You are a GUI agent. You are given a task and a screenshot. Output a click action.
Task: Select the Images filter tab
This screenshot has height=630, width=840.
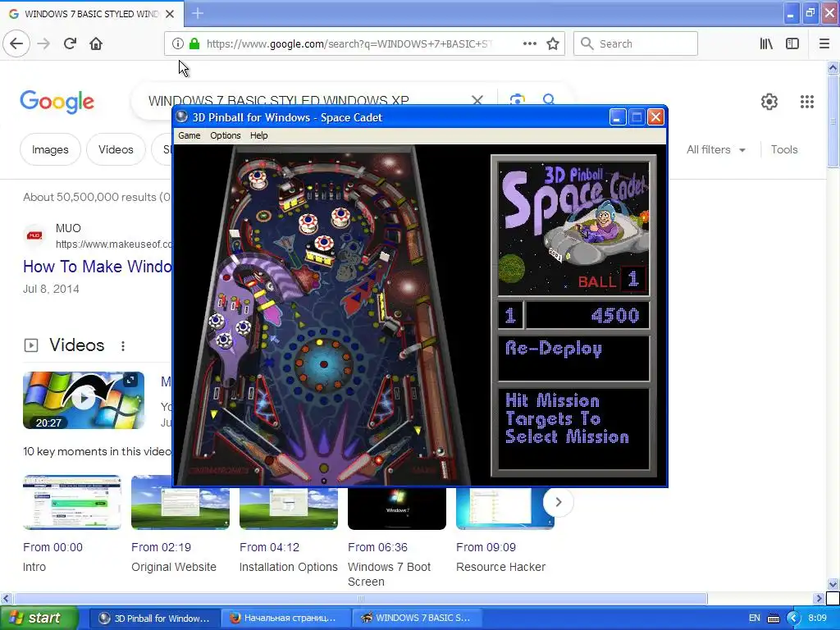[50, 149]
